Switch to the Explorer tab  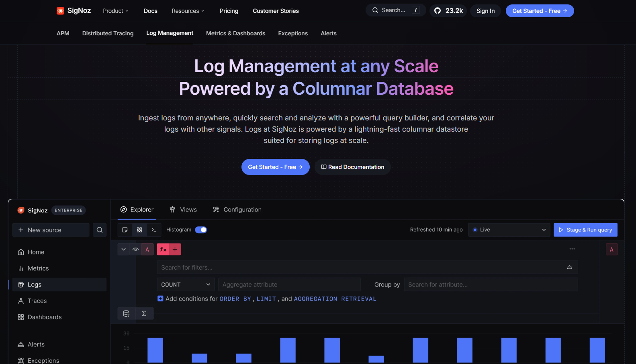(137, 209)
